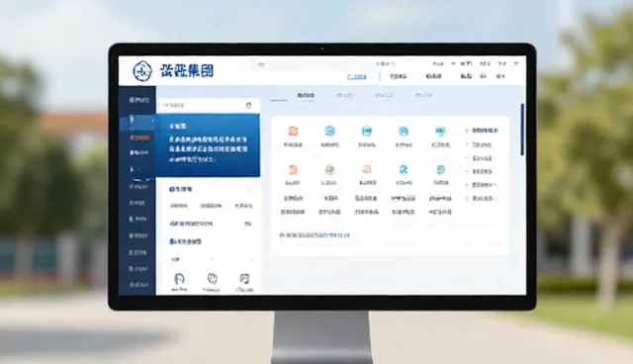Click the headset icon in bottom left panel
Image resolution: width=633 pixels, height=364 pixels.
point(179,279)
